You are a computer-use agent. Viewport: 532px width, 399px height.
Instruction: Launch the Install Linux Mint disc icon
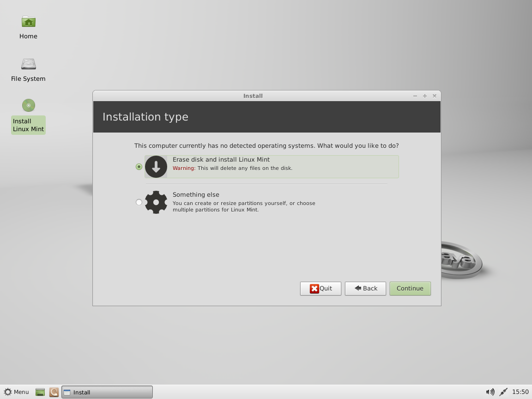(x=29, y=105)
